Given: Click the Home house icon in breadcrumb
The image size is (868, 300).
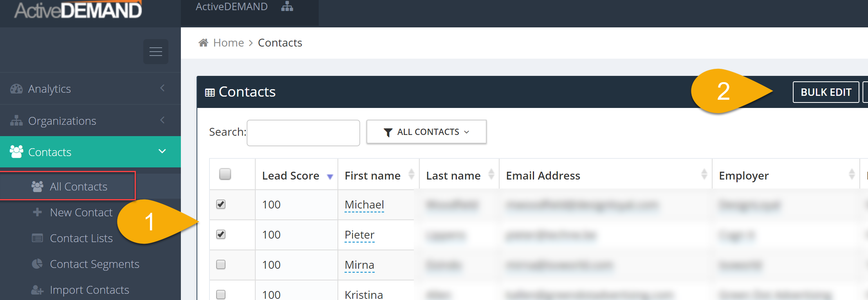Looking at the screenshot, I should coord(203,43).
